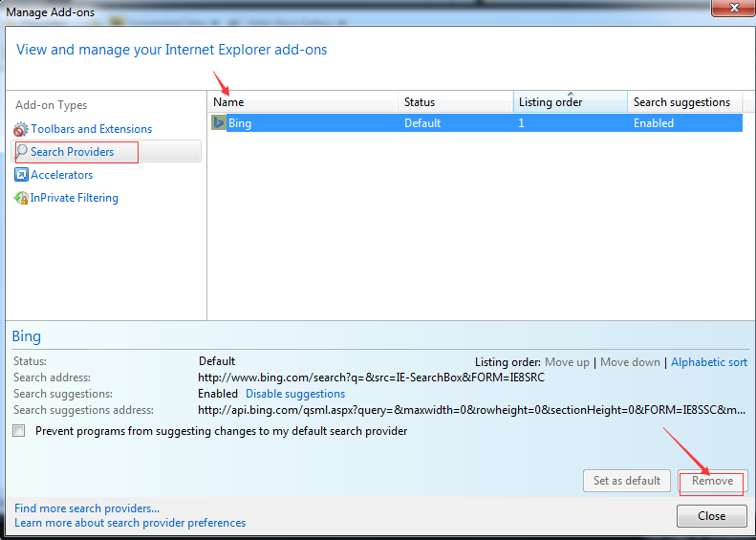This screenshot has width=756, height=540.
Task: Click the Search Providers magnifier icon
Action: point(21,152)
